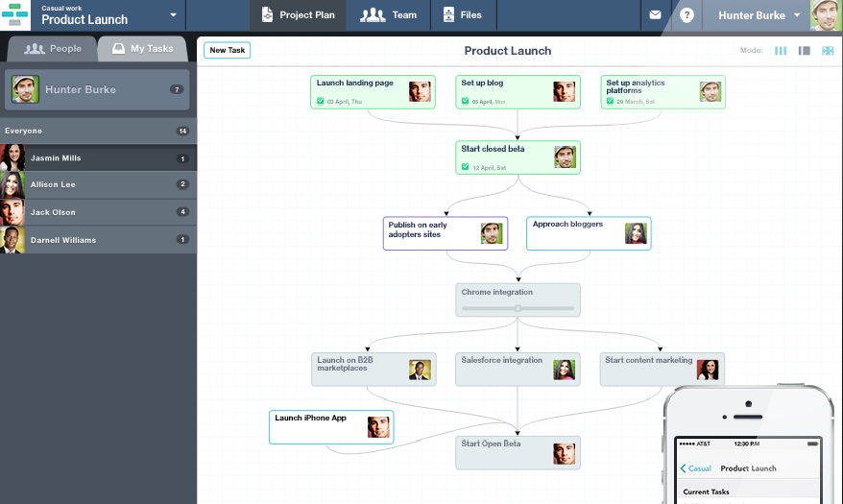The height and width of the screenshot is (504, 843).
Task: Switch to list view mode icon
Action: click(x=805, y=51)
